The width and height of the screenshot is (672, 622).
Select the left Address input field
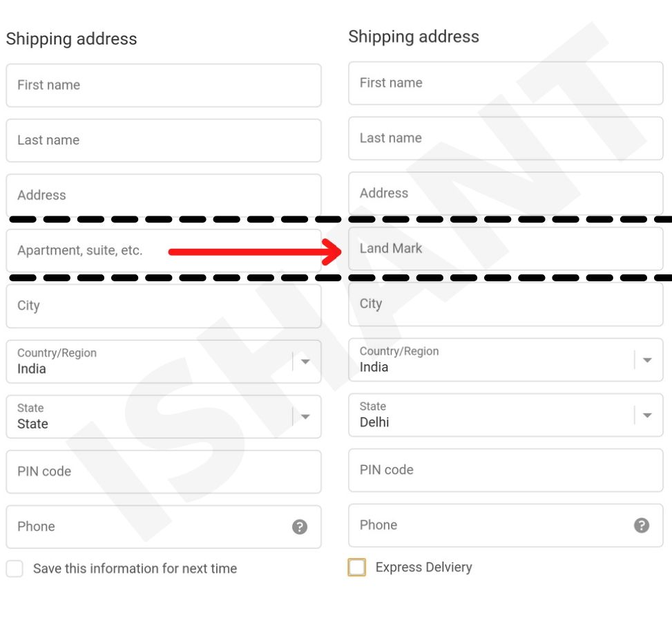[x=164, y=195]
